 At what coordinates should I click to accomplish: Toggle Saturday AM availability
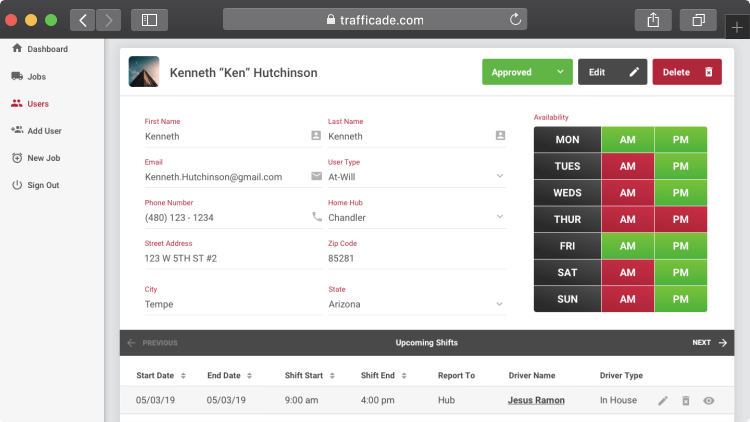click(628, 273)
